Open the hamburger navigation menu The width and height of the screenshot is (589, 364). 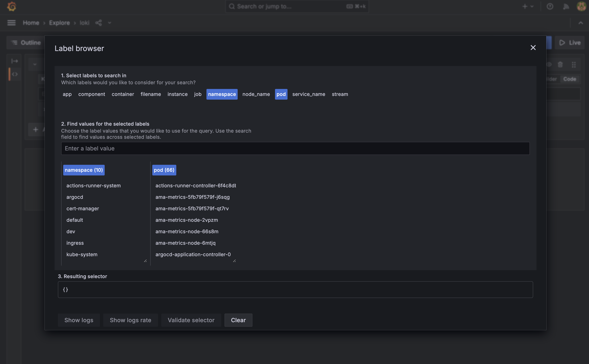click(x=11, y=23)
